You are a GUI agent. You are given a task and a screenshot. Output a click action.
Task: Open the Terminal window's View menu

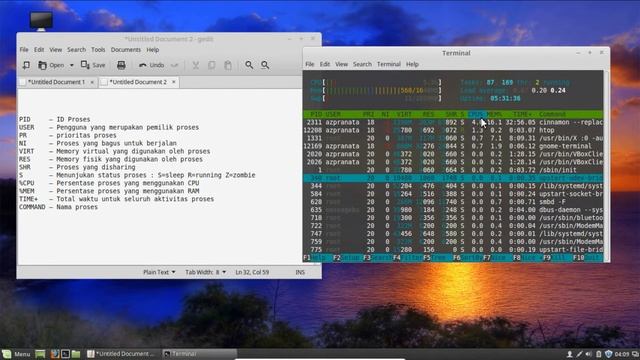(x=341, y=64)
